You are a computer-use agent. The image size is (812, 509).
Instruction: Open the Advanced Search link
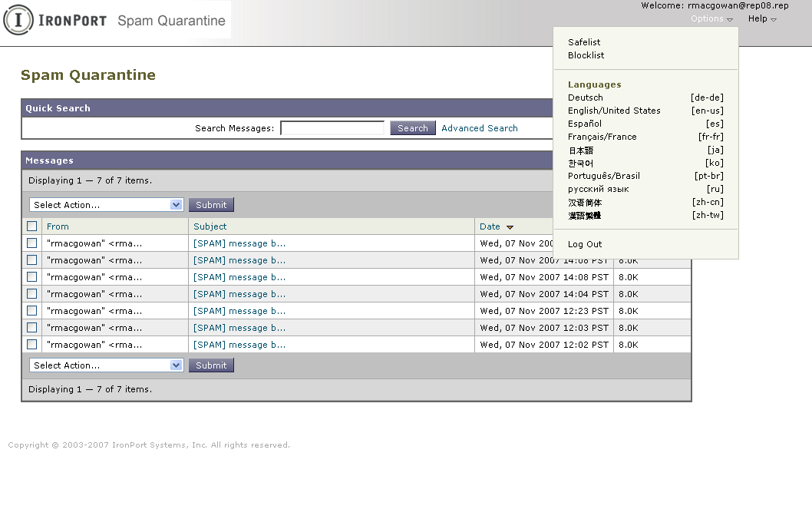[x=480, y=128]
